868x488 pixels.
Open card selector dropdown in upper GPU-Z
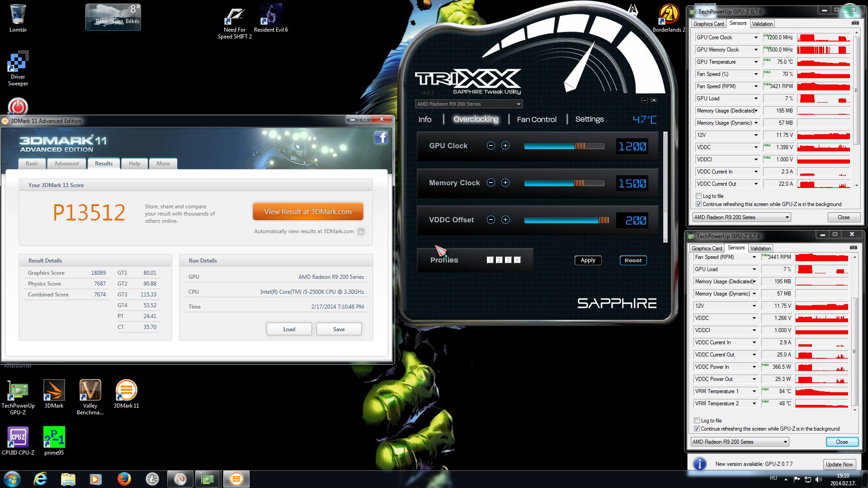click(741, 217)
